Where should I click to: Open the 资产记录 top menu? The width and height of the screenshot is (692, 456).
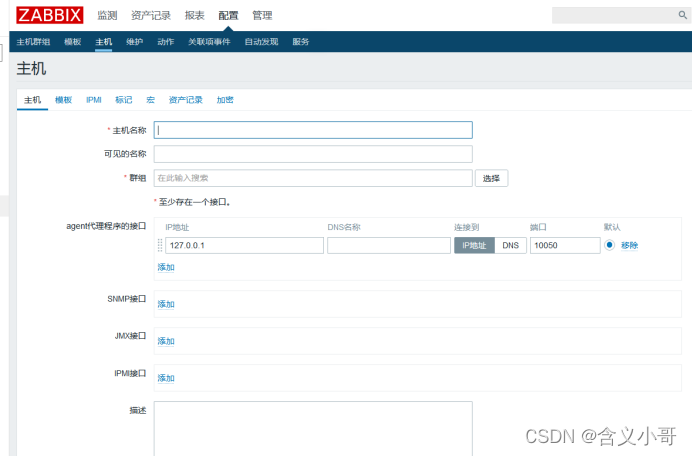(151, 15)
